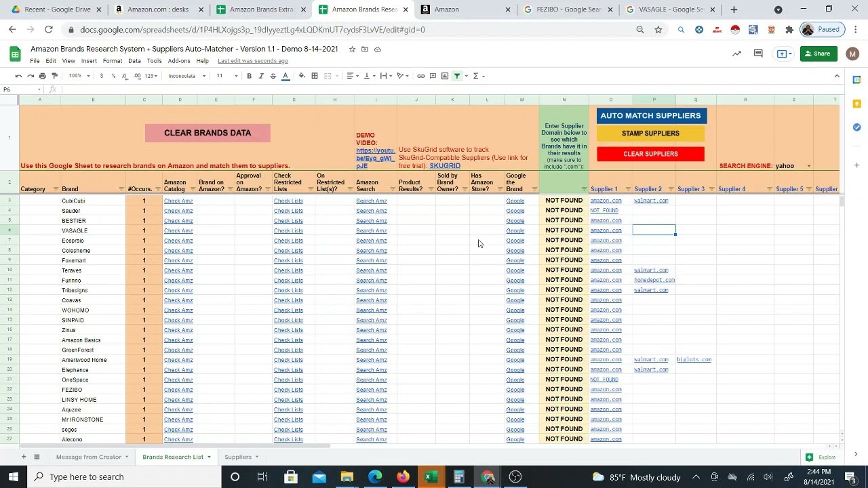Open the more number formats dropdown
Viewport: 868px width, 488px height.
(151, 76)
